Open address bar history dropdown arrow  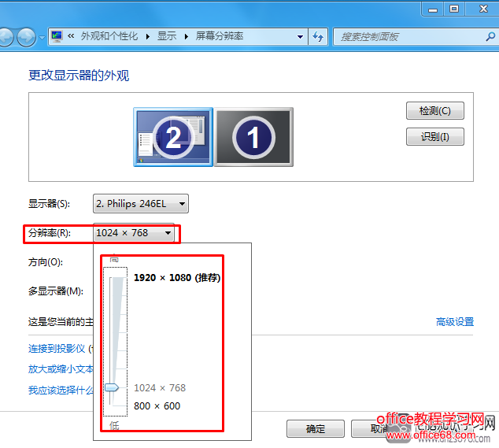300,37
